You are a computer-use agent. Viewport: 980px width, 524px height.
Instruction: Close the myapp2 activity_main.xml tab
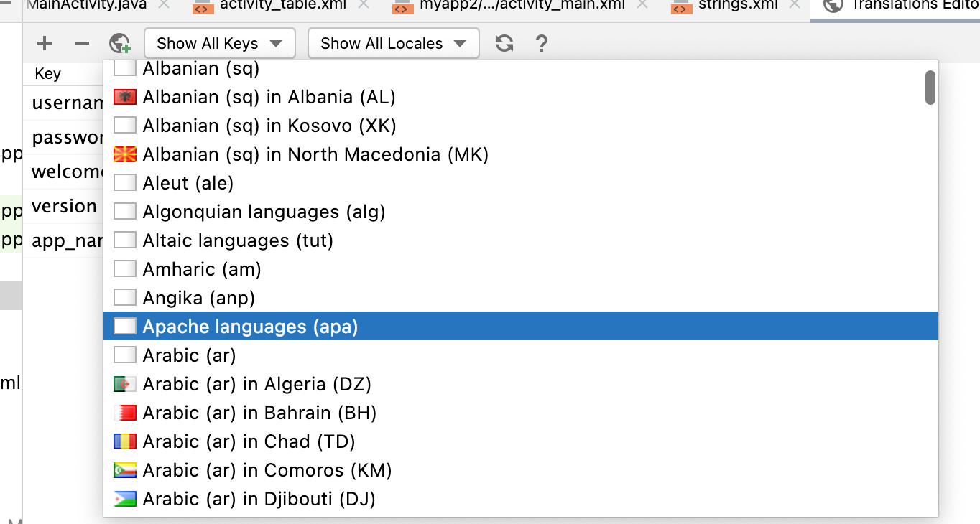(x=642, y=4)
